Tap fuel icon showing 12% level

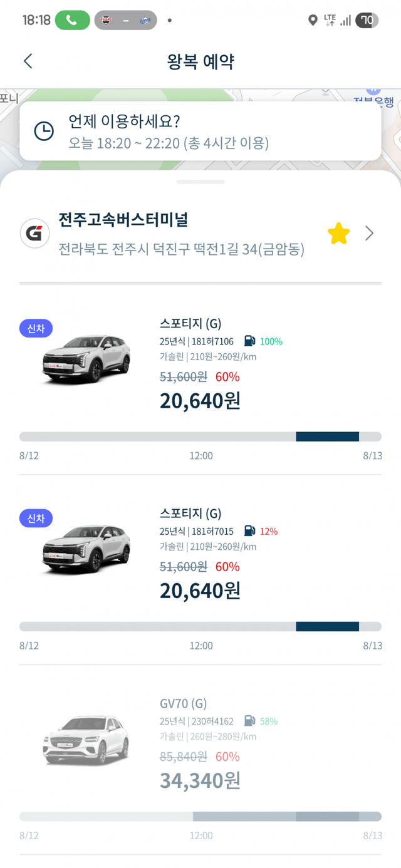[249, 531]
